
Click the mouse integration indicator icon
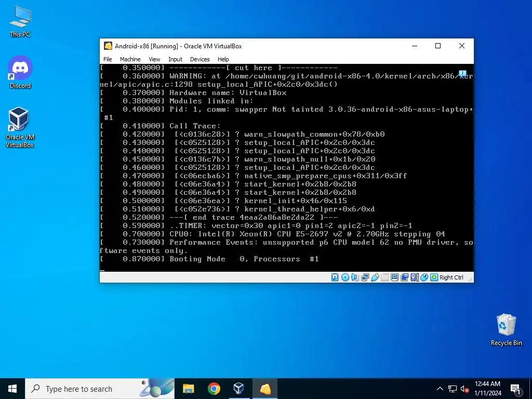tap(424, 277)
